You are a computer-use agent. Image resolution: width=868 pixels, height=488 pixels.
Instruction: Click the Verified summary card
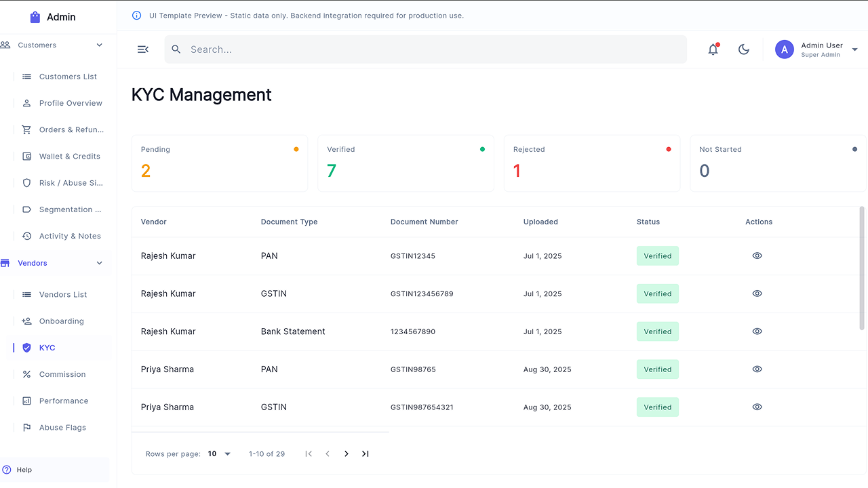pyautogui.click(x=406, y=163)
